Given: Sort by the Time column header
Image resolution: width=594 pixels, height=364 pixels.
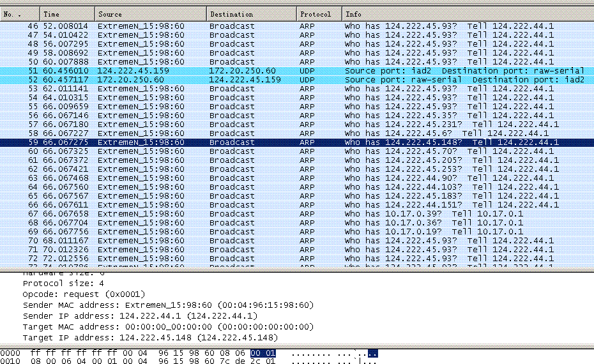Looking at the screenshot, I should click(x=67, y=13).
